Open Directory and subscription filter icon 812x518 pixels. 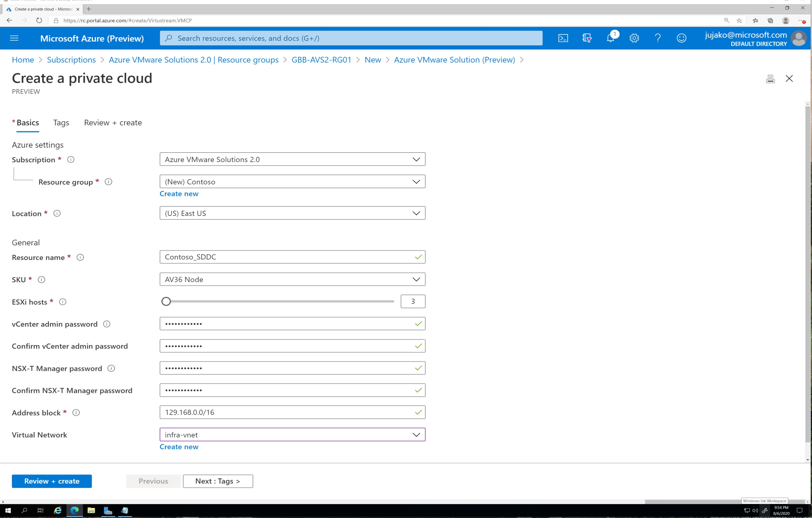click(587, 38)
